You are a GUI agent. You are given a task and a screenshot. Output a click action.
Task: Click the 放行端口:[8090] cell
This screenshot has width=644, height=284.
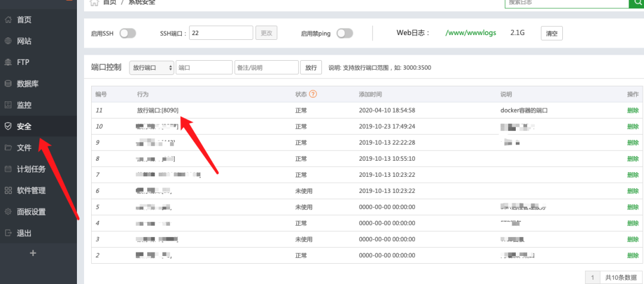(157, 110)
